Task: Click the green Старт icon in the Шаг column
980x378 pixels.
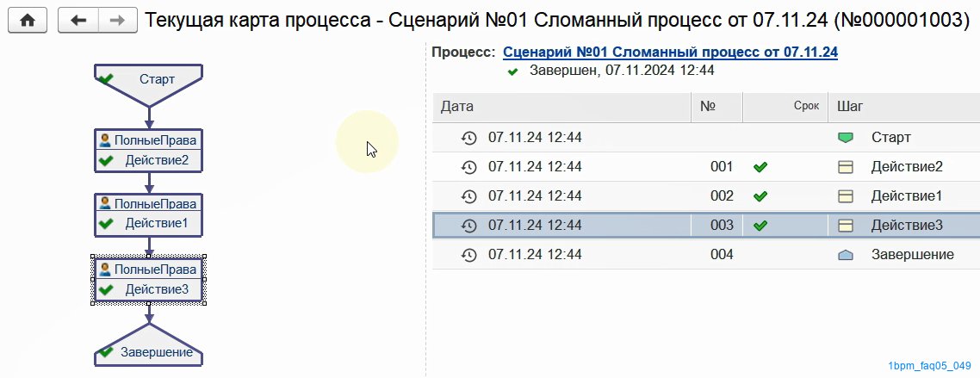Action: pyautogui.click(x=845, y=138)
